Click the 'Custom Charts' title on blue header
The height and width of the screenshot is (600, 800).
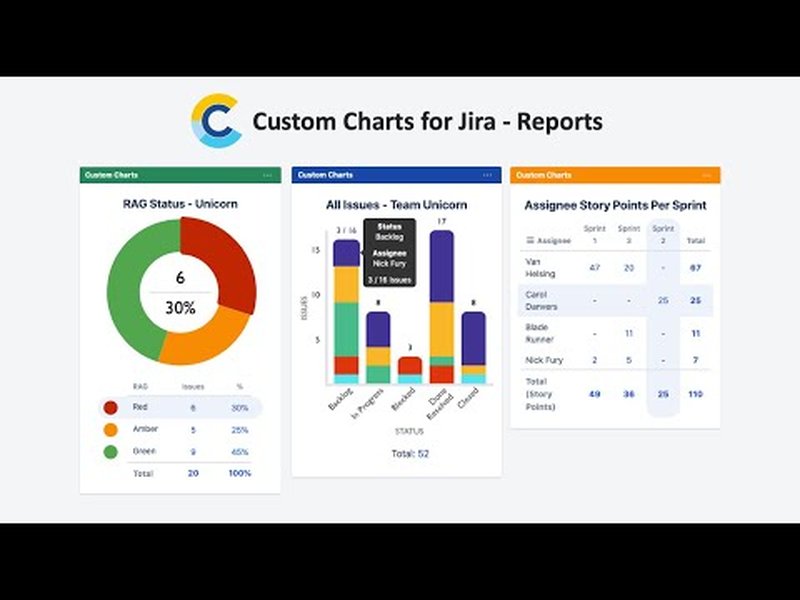click(x=325, y=175)
